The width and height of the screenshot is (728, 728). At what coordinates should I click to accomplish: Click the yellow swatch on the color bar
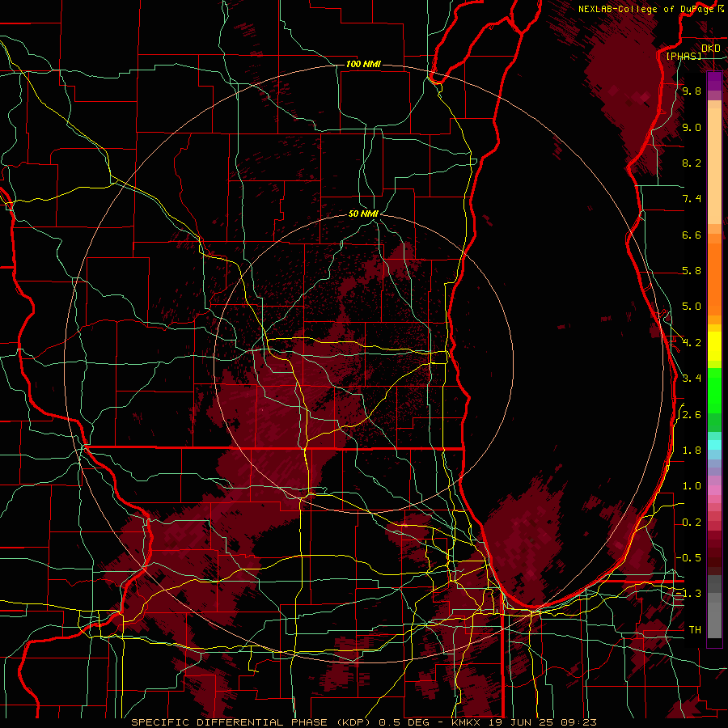[714, 346]
